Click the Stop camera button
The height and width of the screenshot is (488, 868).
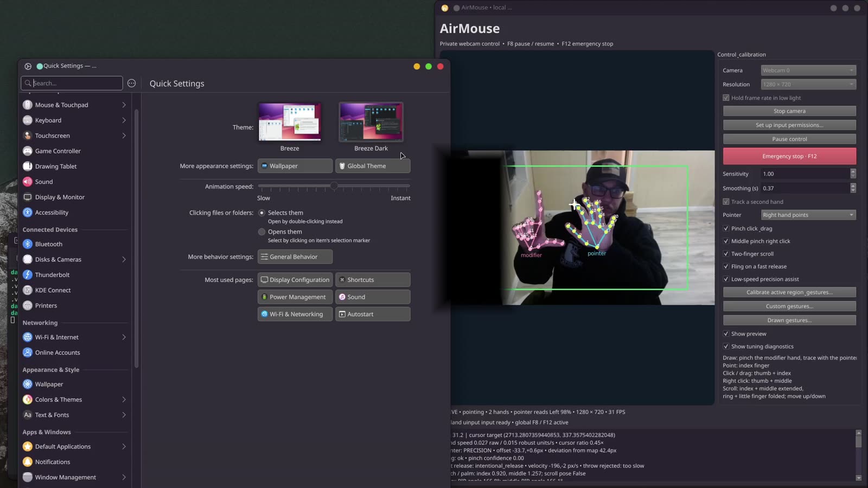pos(789,111)
